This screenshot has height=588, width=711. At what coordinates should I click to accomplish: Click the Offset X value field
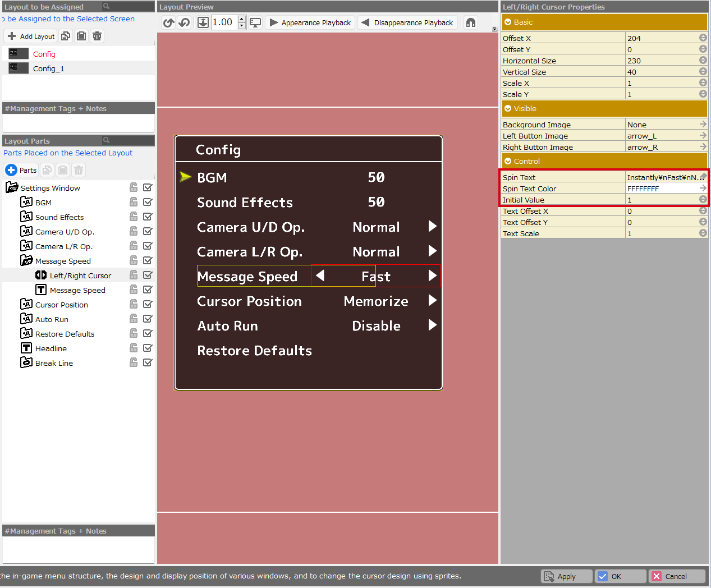[661, 38]
